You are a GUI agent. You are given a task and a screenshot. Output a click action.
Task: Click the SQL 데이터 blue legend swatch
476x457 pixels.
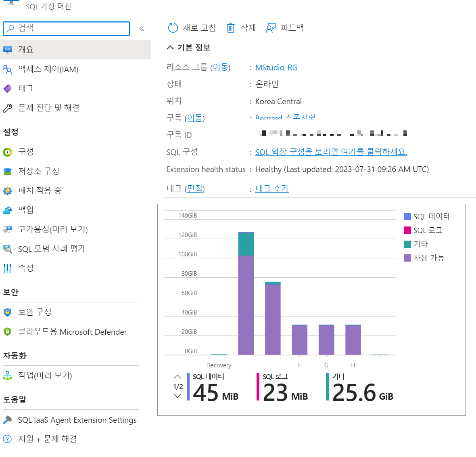click(407, 216)
